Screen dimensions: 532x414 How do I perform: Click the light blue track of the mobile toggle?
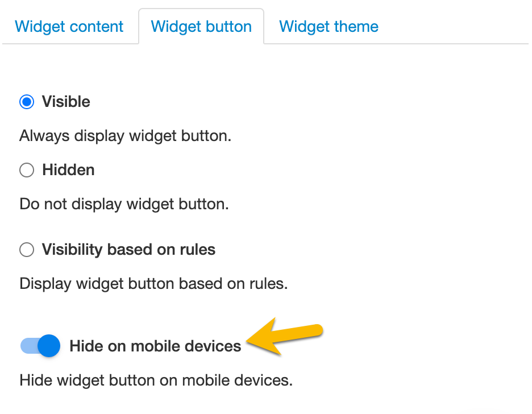point(27,346)
